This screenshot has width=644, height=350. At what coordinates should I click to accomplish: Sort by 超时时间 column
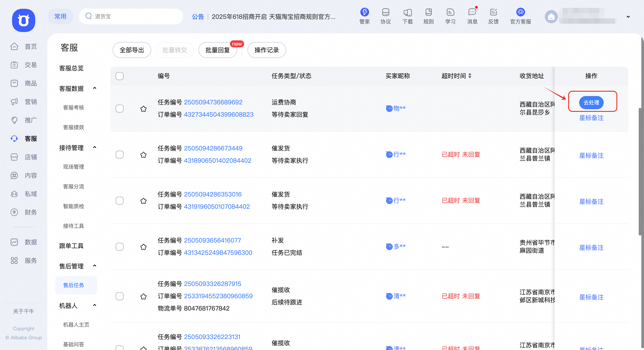tap(470, 76)
